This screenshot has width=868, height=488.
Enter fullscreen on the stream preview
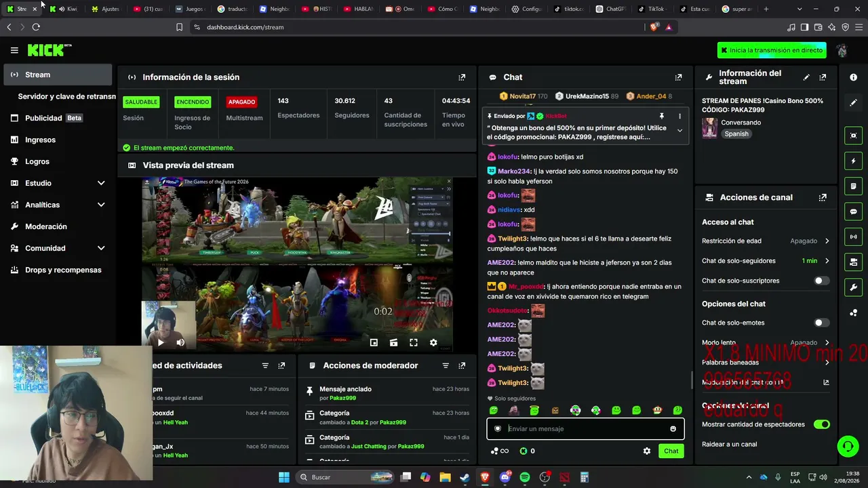(414, 342)
